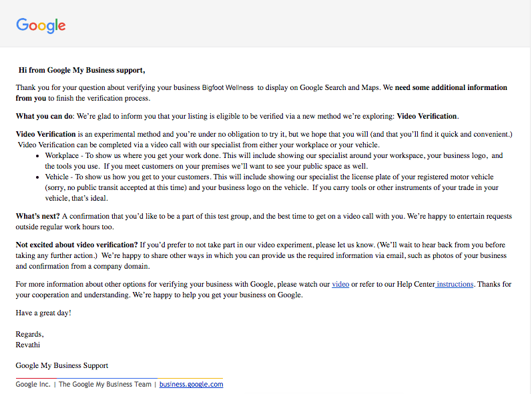Image resolution: width=532 pixels, height=394 pixels.
Task: Visit the business.google.com footer link
Action: click(x=192, y=384)
